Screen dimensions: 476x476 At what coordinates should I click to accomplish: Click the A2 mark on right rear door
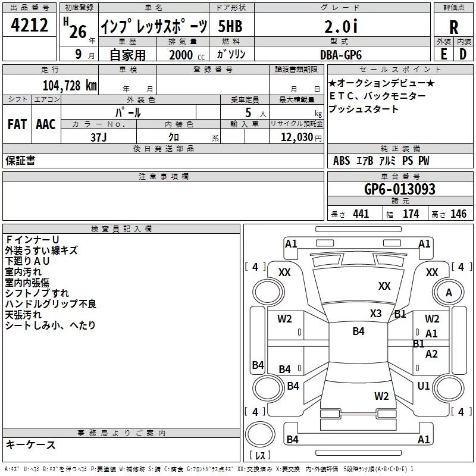point(431,354)
